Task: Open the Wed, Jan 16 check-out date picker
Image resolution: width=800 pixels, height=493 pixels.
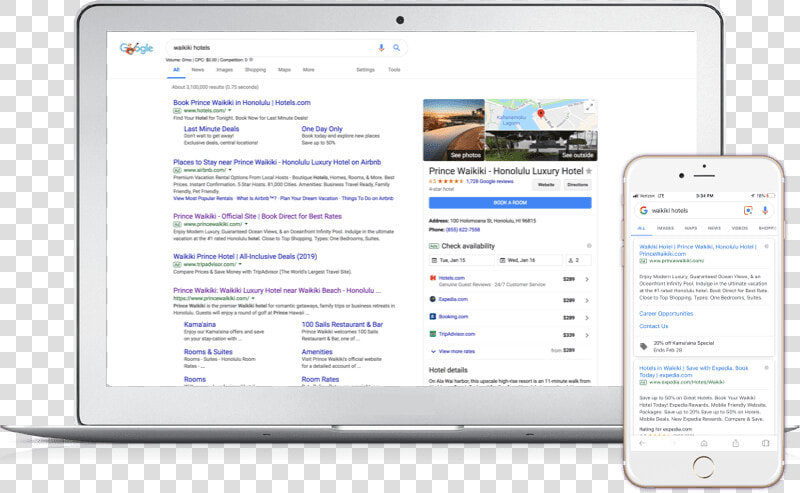Action: (530, 260)
